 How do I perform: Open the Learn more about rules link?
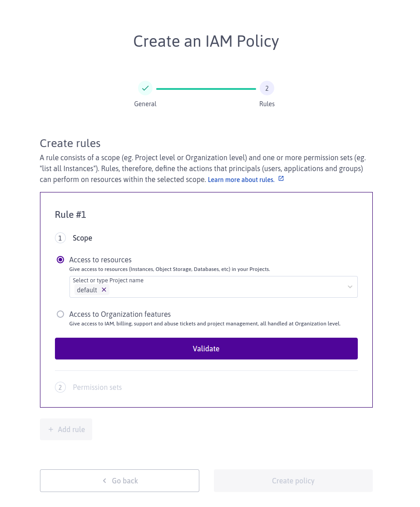pos(241,180)
